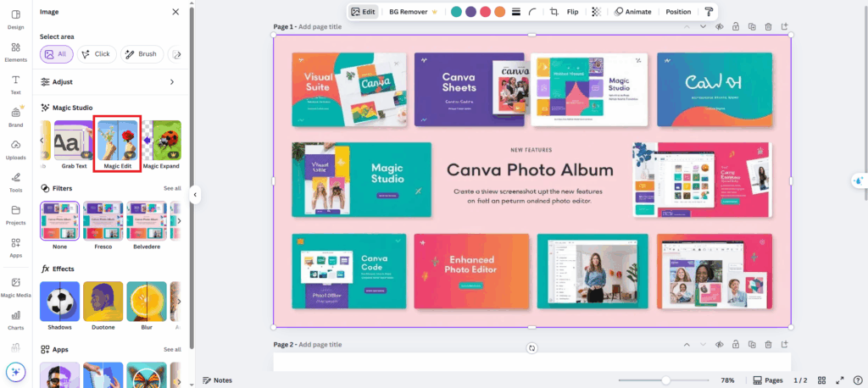Screen dimensions: 868x388
Task: Delete Page 2 with trash icon
Action: 768,344
